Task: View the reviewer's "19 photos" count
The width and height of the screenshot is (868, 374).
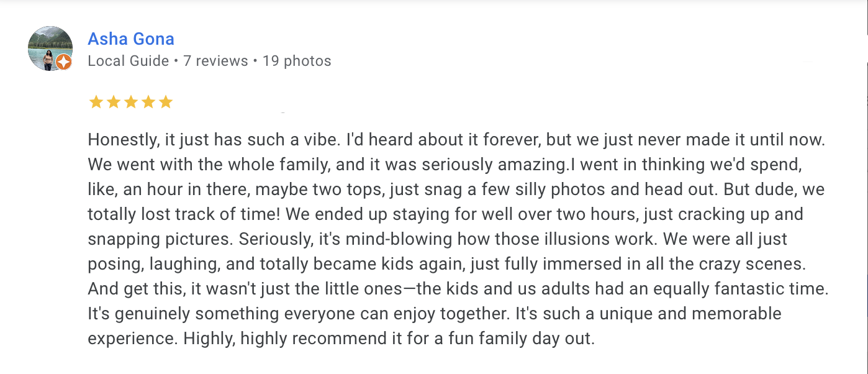Action: click(297, 61)
